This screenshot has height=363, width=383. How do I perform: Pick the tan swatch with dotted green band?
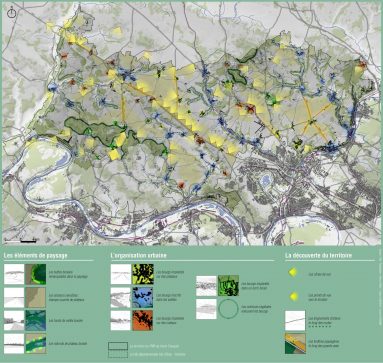36,344
